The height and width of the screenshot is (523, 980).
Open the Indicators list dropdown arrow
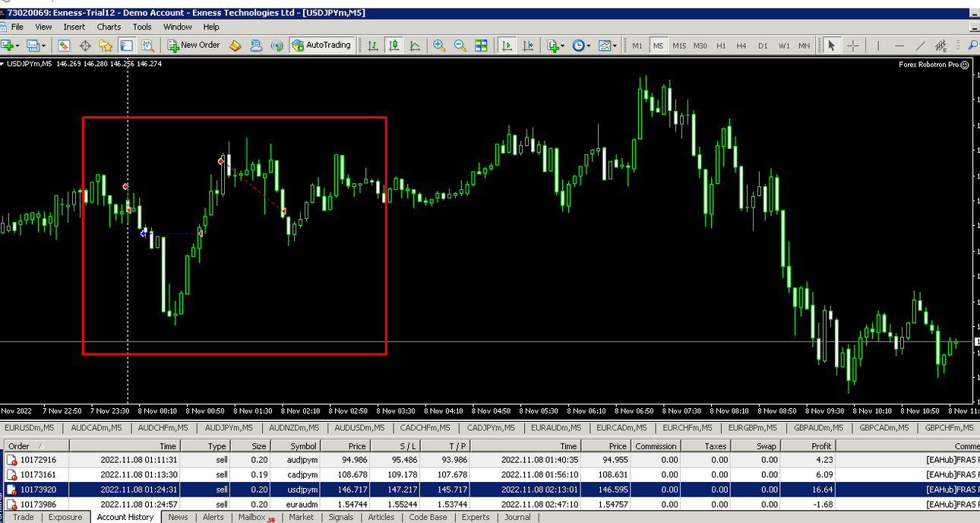(x=562, y=46)
